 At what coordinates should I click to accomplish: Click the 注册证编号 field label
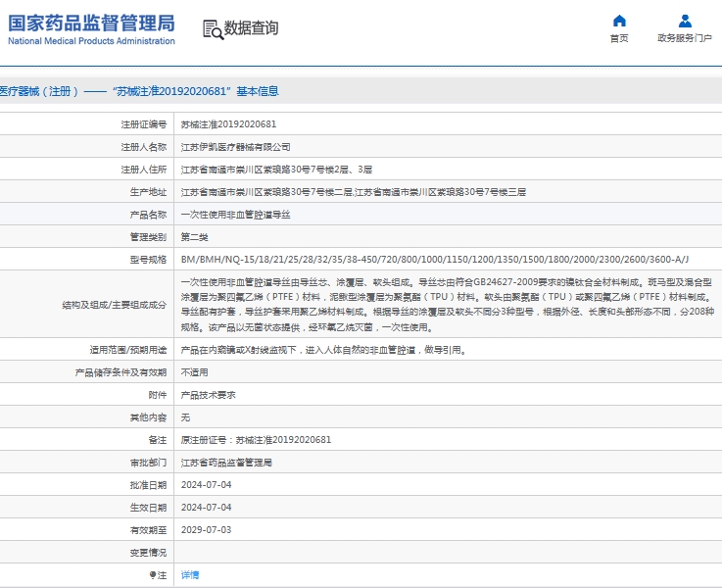point(144,124)
